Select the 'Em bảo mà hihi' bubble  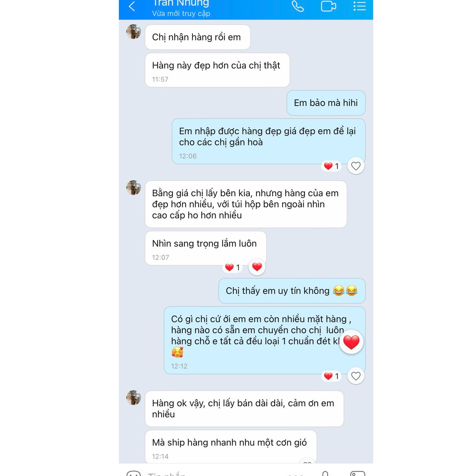click(x=326, y=103)
